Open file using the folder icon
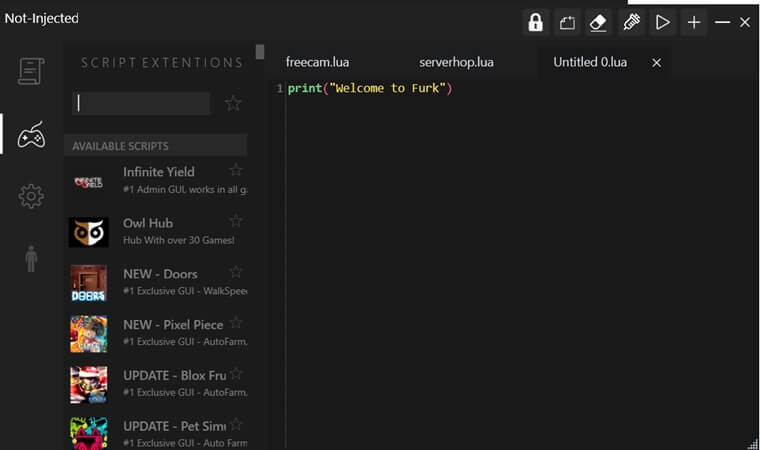 567,22
